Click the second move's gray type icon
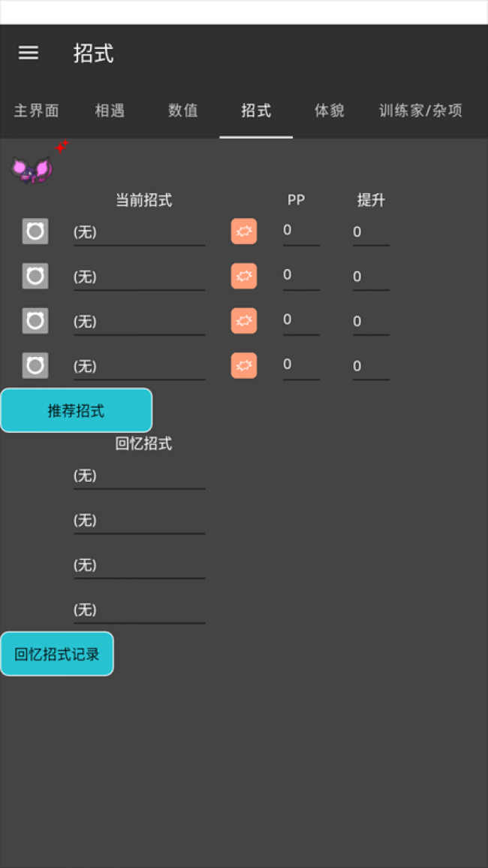This screenshot has height=868, width=488. tap(35, 277)
